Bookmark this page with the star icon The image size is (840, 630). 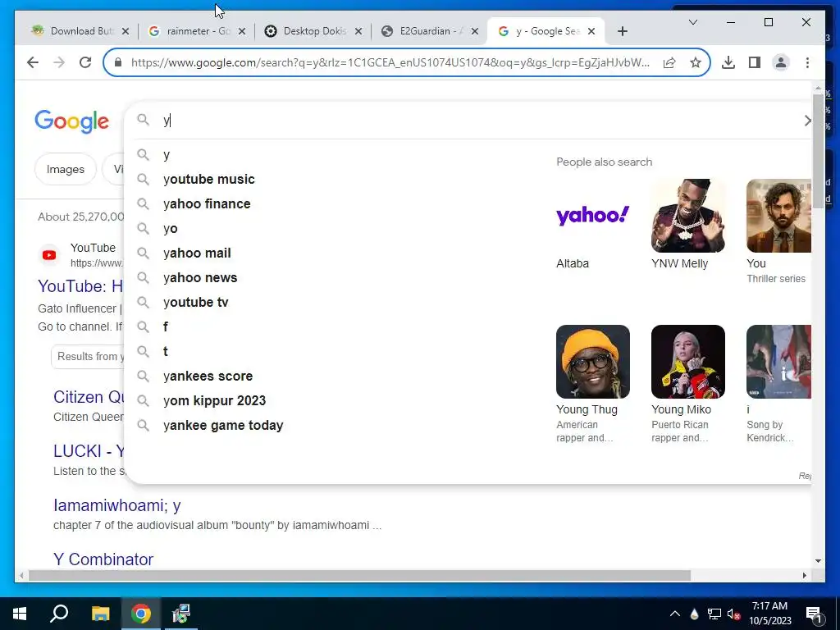[696, 62]
